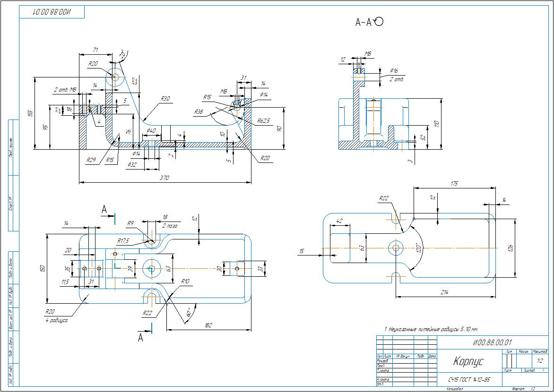Click the material cell СЧ15 ГОСТ 1412-85
This screenshot has height=392, width=554.
click(x=469, y=380)
